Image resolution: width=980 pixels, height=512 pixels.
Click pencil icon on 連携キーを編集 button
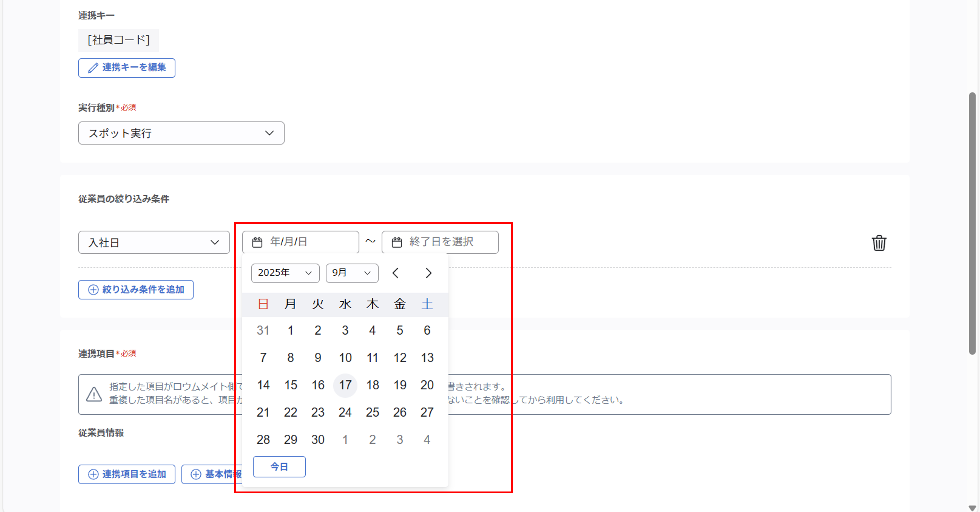[x=93, y=68]
